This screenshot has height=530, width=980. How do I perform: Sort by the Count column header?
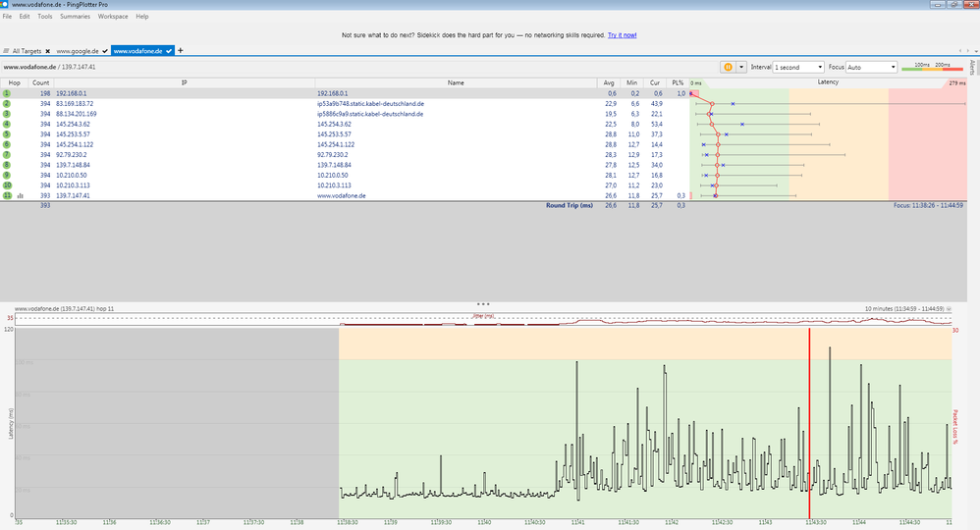pyautogui.click(x=40, y=82)
